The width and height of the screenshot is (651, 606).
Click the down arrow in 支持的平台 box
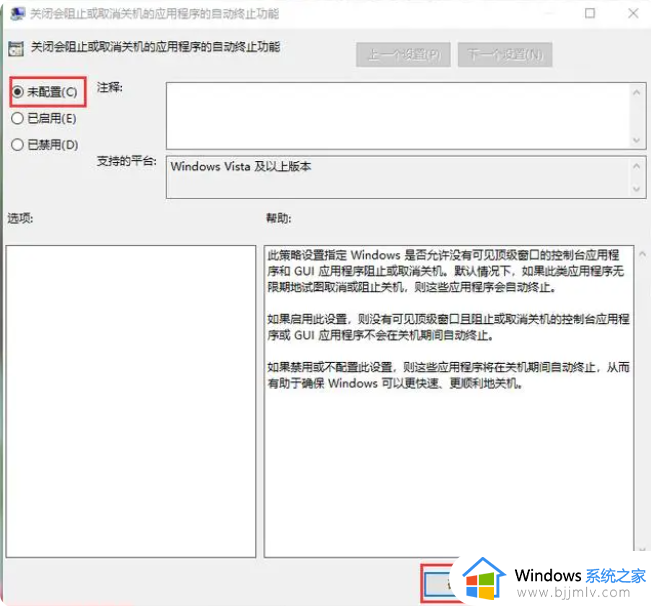pos(636,189)
